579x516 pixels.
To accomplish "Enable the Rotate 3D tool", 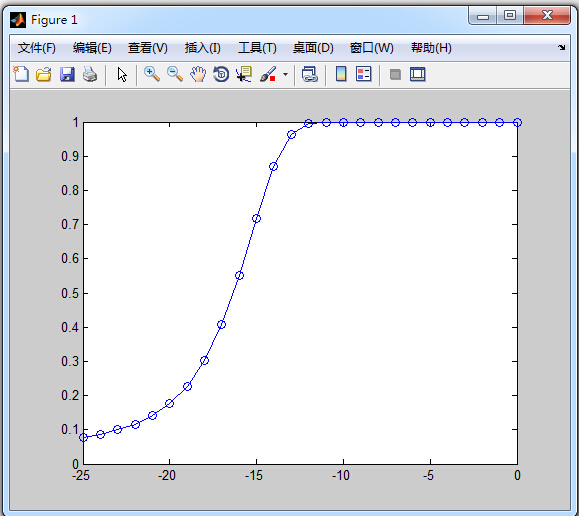I will pyautogui.click(x=221, y=74).
